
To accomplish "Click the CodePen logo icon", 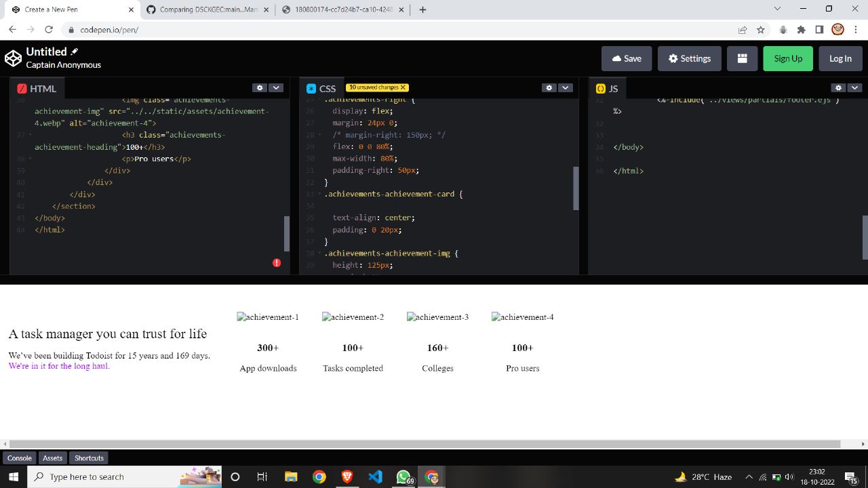I will pos(13,58).
